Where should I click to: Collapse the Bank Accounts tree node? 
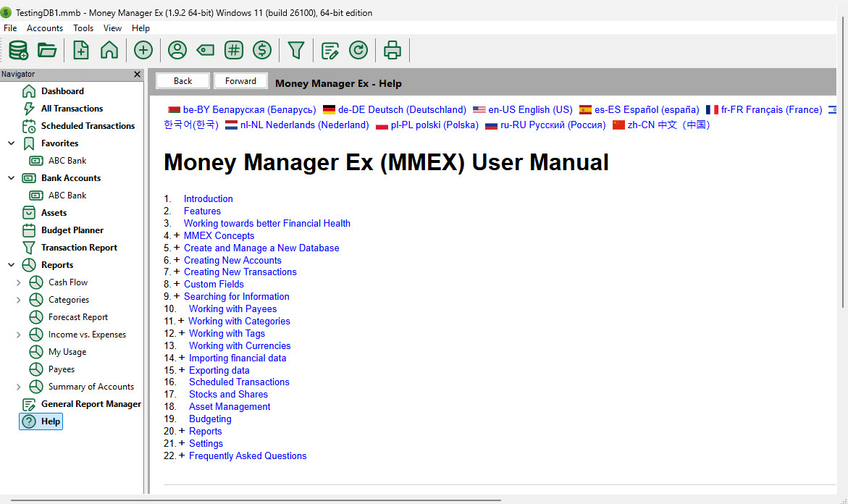tap(12, 178)
